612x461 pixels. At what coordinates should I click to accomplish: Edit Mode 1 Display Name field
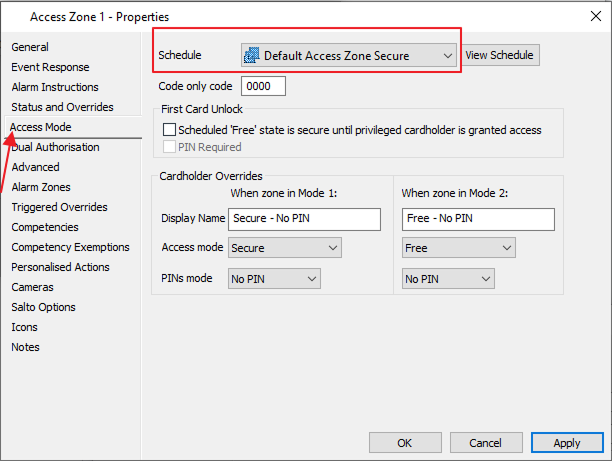point(304,219)
